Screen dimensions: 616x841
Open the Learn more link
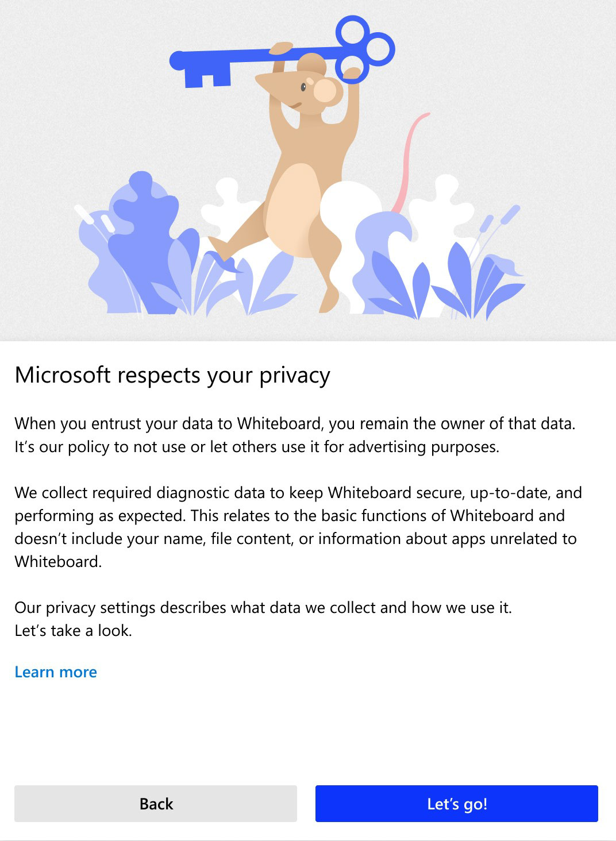pos(56,672)
